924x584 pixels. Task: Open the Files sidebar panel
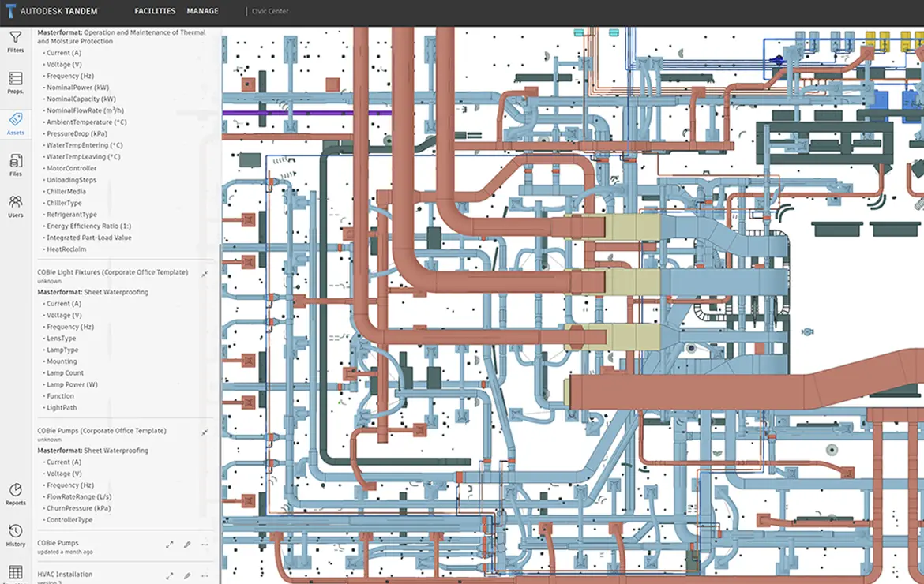pyautogui.click(x=16, y=166)
